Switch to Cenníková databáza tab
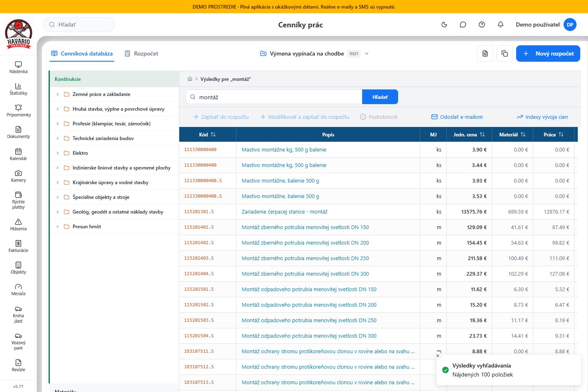Image resolution: width=588 pixels, height=392 pixels. click(82, 53)
